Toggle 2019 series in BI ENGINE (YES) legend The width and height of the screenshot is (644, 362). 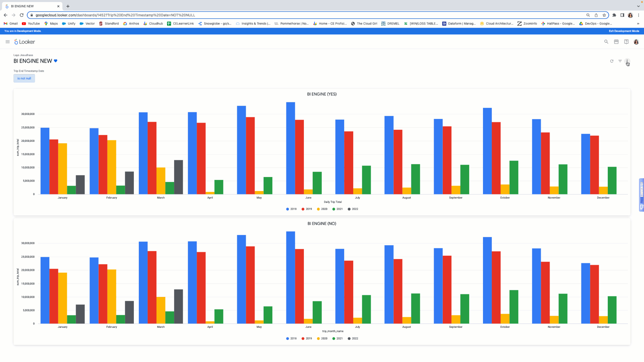[x=307, y=209]
